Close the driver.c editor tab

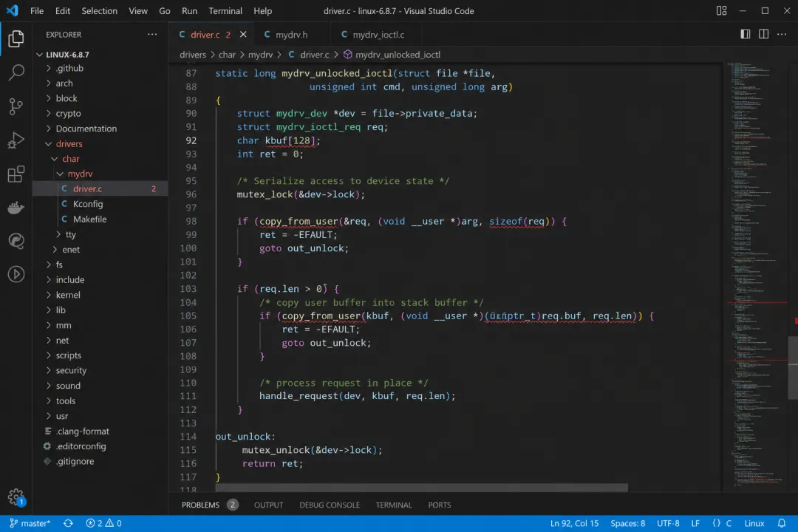pyautogui.click(x=243, y=34)
